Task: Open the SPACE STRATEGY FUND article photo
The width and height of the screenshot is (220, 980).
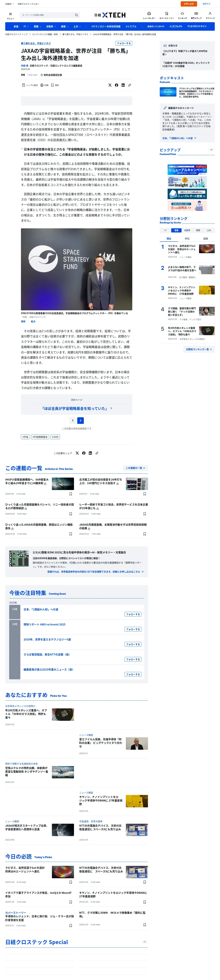Action: pyautogui.click(x=77, y=269)
